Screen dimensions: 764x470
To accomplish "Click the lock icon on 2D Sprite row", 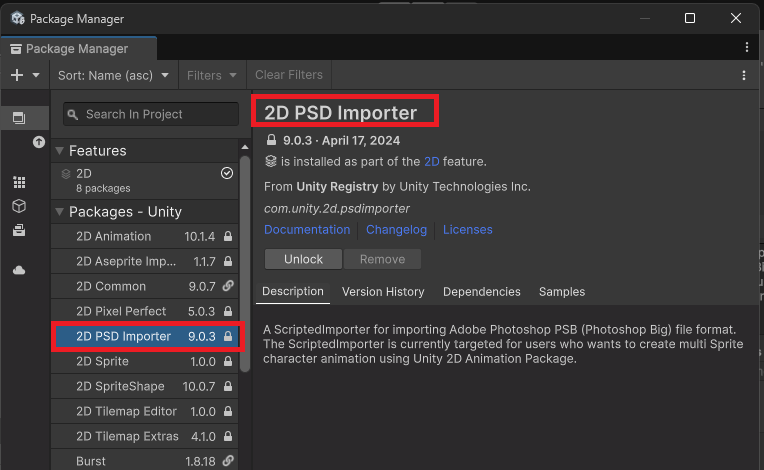I will [x=228, y=361].
